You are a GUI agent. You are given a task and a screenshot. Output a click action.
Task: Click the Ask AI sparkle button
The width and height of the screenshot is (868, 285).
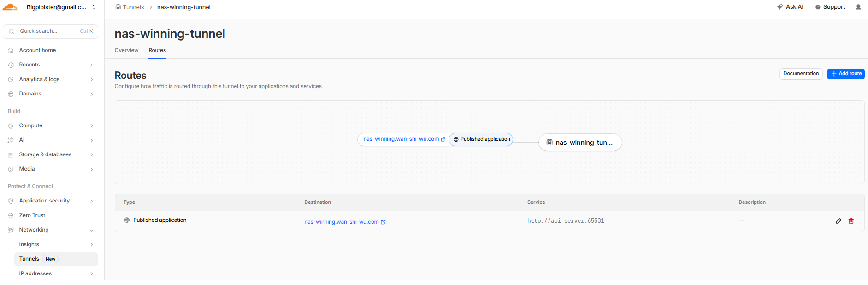pos(790,7)
